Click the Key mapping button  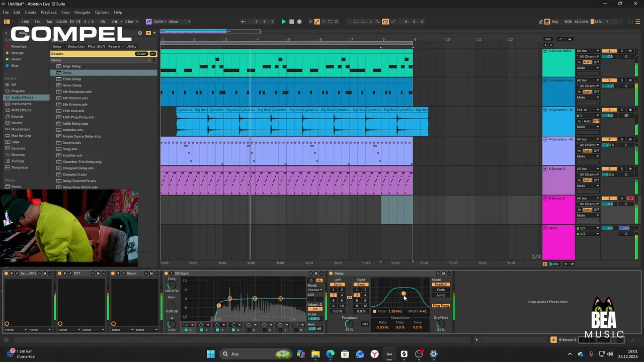pyautogui.click(x=555, y=22)
